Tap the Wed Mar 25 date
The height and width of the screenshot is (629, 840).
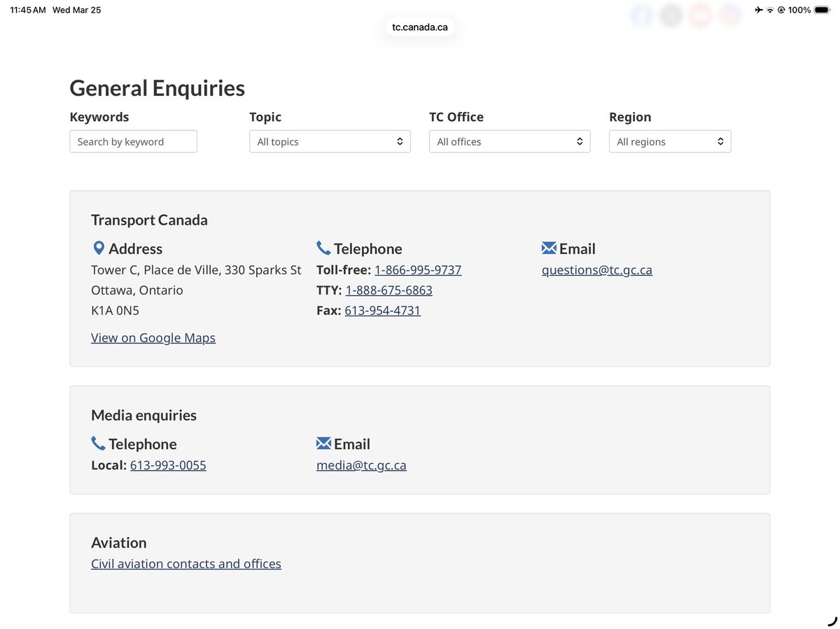coord(77,10)
